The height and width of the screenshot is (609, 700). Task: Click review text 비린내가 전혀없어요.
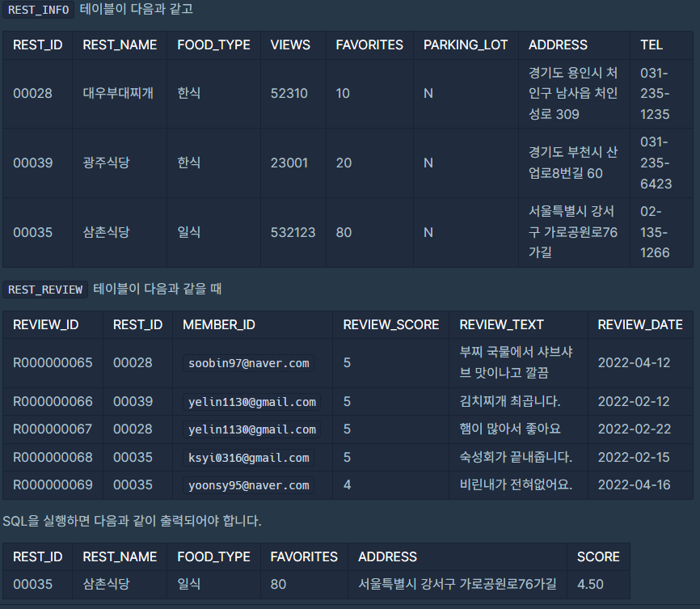516,484
